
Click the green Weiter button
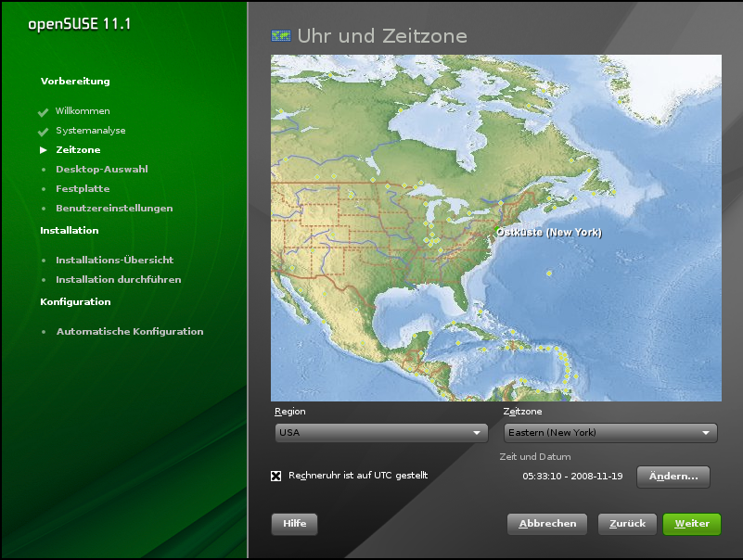[x=692, y=524]
